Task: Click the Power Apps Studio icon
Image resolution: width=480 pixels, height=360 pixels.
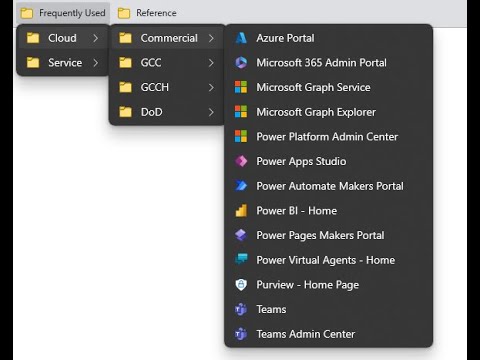Action: point(241,161)
